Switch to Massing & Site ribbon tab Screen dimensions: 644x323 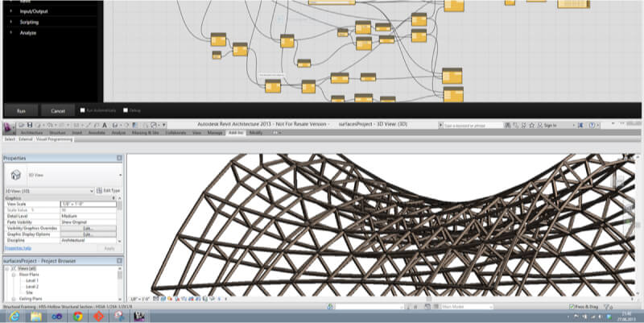tap(145, 133)
